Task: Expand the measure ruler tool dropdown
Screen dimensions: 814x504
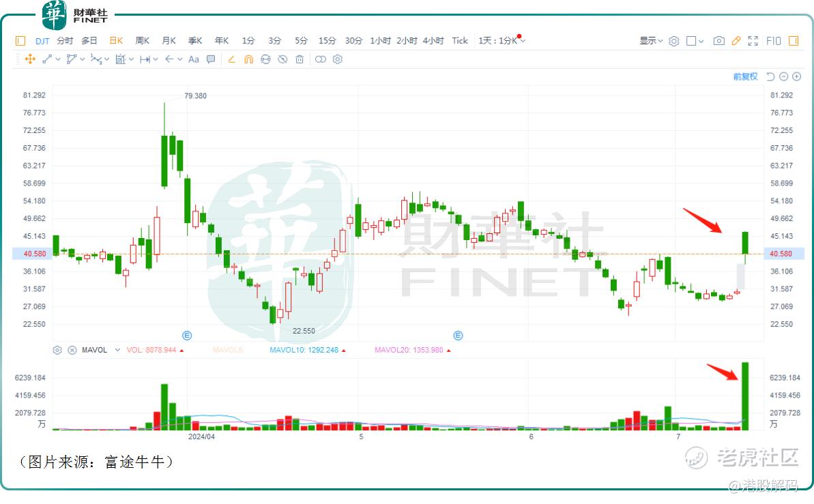Action: click(155, 59)
